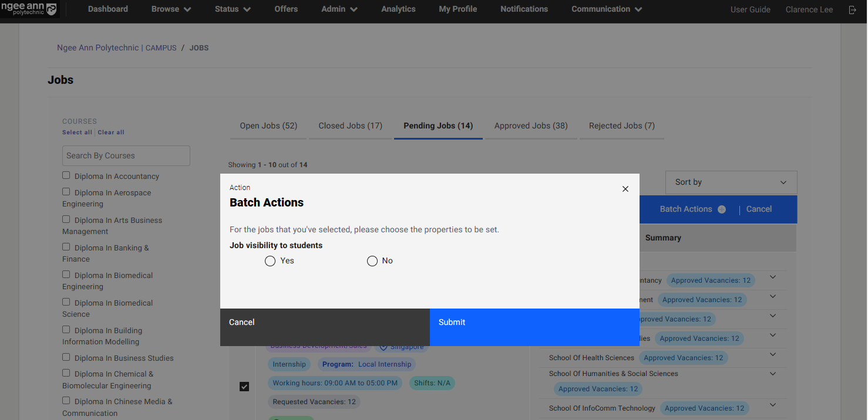Select No for job visibility
Screen dimensions: 868x420
372,261
